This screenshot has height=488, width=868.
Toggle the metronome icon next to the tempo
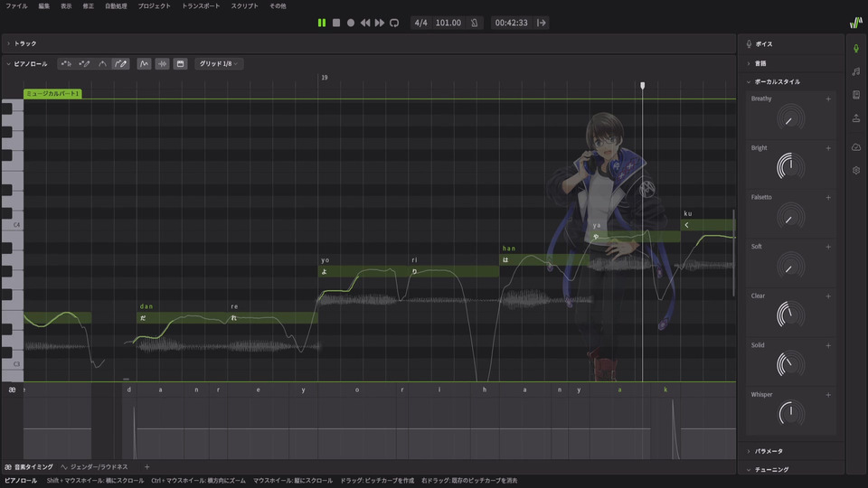pos(474,23)
